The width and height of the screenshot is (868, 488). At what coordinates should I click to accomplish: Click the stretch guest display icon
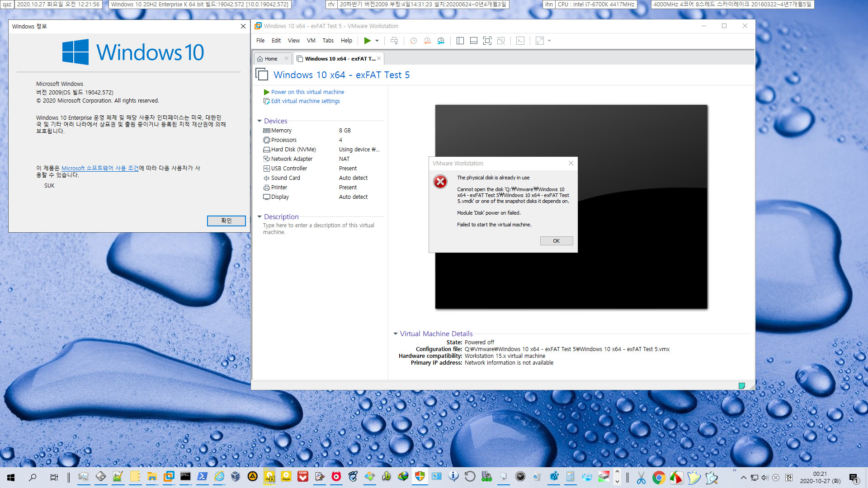point(540,41)
